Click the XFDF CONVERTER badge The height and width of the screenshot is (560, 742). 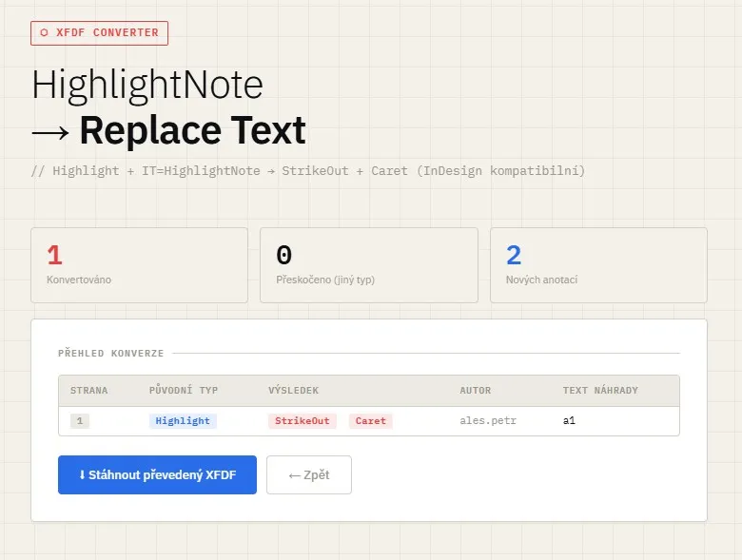coord(99,33)
